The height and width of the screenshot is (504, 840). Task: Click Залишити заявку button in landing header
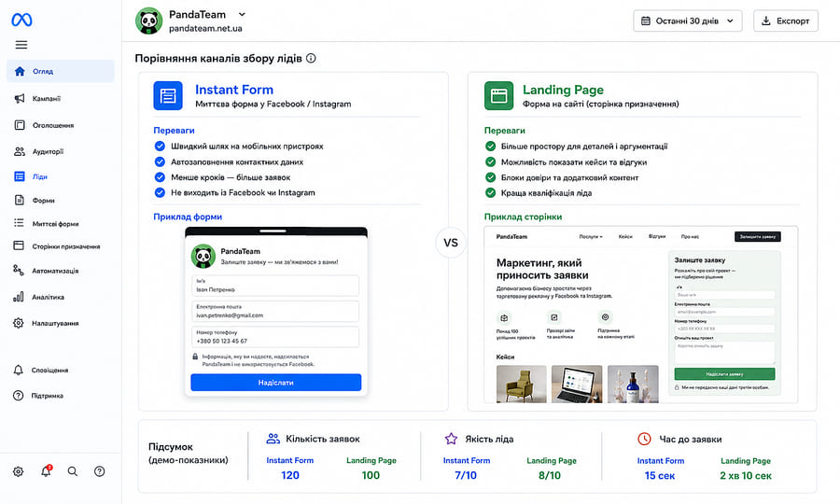coord(758,236)
